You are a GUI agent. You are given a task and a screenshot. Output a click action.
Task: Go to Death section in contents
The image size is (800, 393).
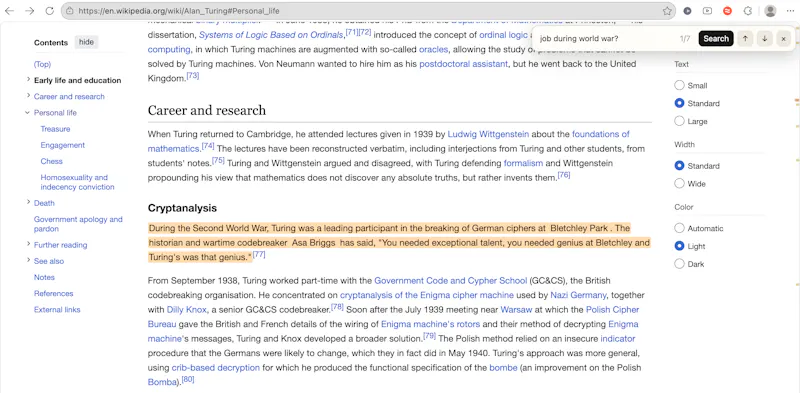(x=44, y=203)
